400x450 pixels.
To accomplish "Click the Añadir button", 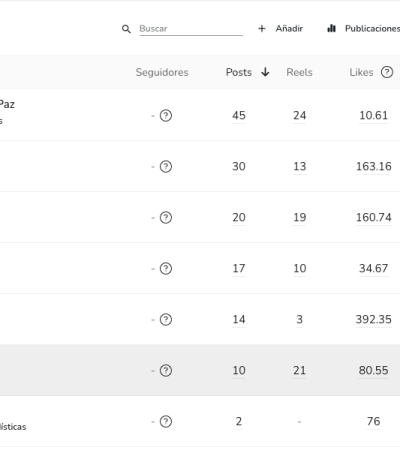I will pyautogui.click(x=280, y=29).
